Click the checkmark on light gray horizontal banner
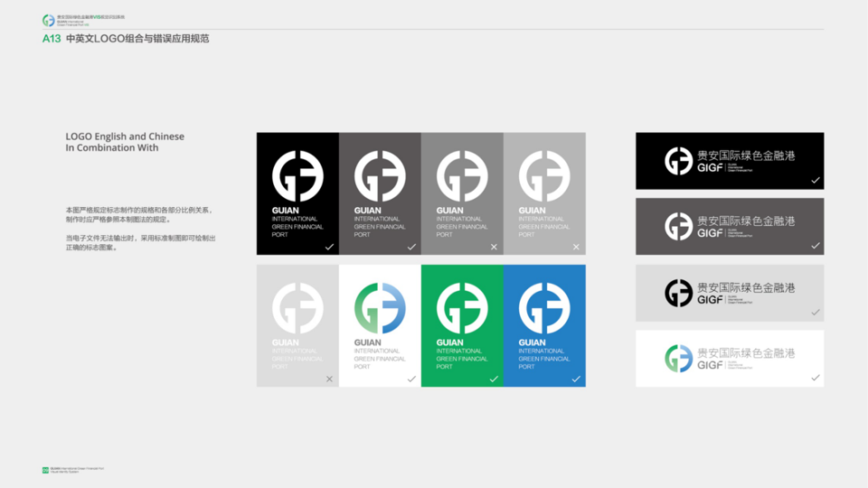The width and height of the screenshot is (868, 488). click(x=816, y=313)
